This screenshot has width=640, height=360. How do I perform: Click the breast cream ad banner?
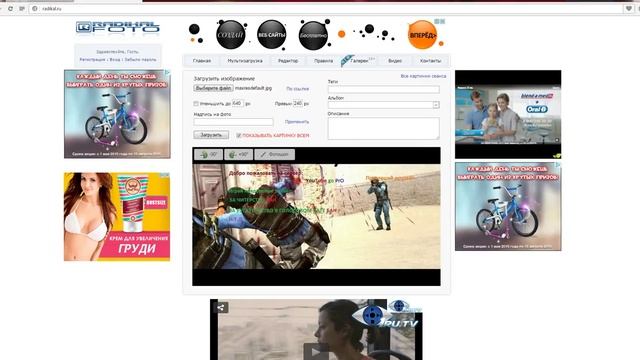click(117, 217)
